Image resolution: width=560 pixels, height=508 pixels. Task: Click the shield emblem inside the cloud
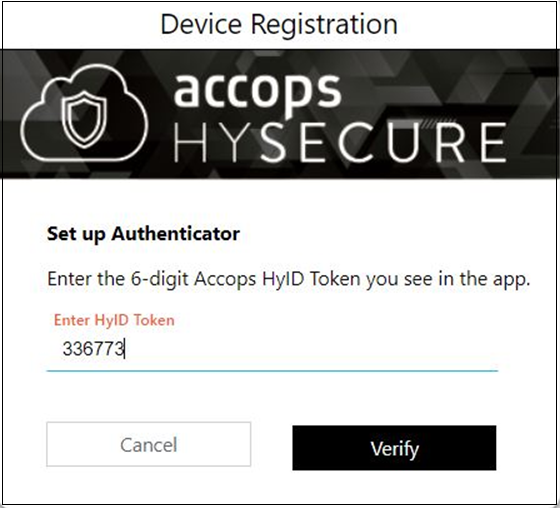click(x=84, y=119)
